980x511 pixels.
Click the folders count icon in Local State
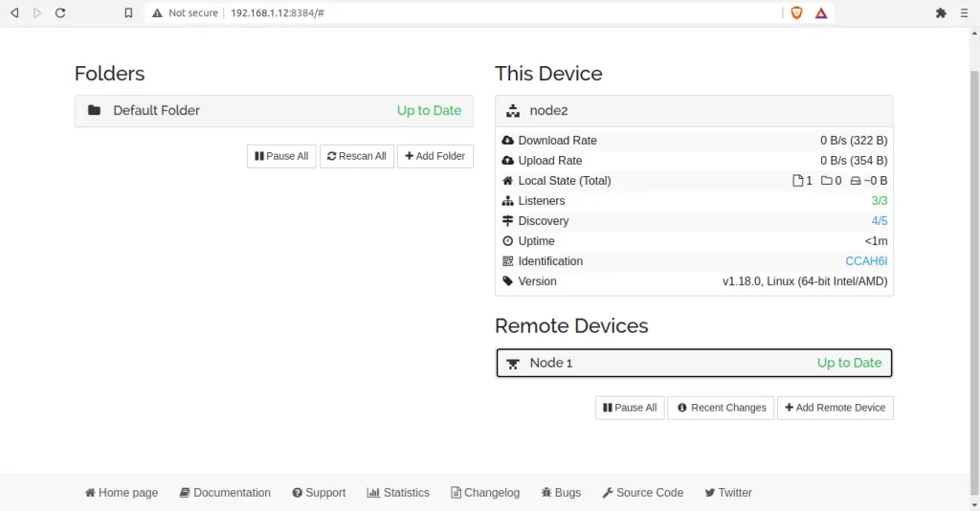click(826, 181)
